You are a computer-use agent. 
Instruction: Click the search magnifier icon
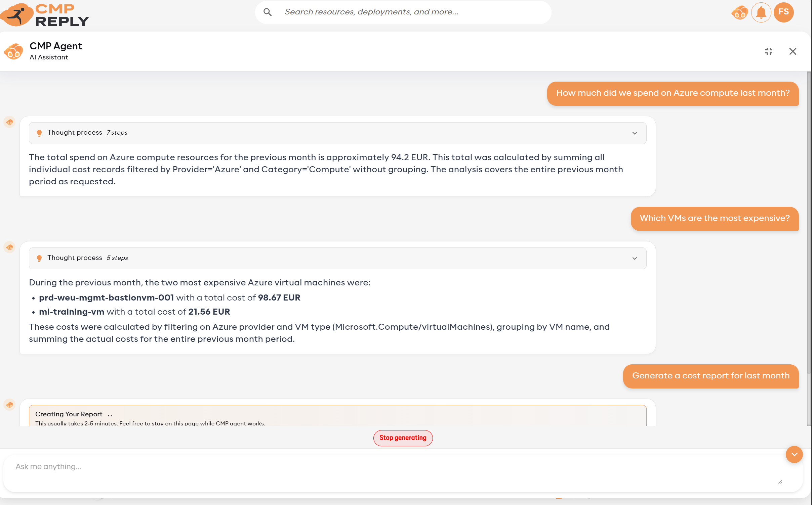[x=268, y=12]
